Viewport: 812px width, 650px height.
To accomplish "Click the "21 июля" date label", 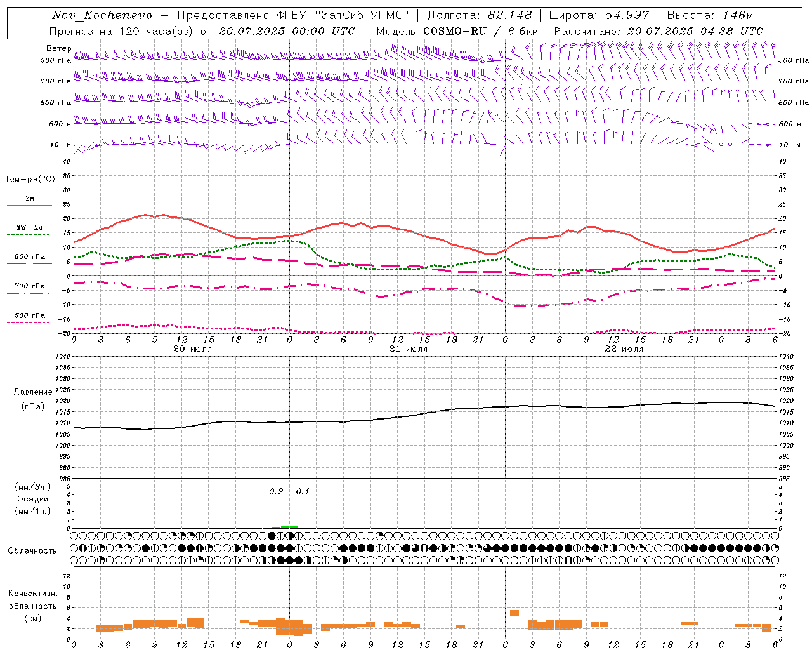I will tap(409, 349).
